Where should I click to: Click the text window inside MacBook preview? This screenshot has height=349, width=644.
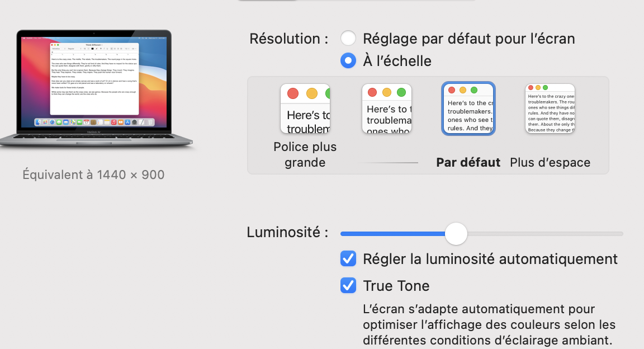click(94, 78)
